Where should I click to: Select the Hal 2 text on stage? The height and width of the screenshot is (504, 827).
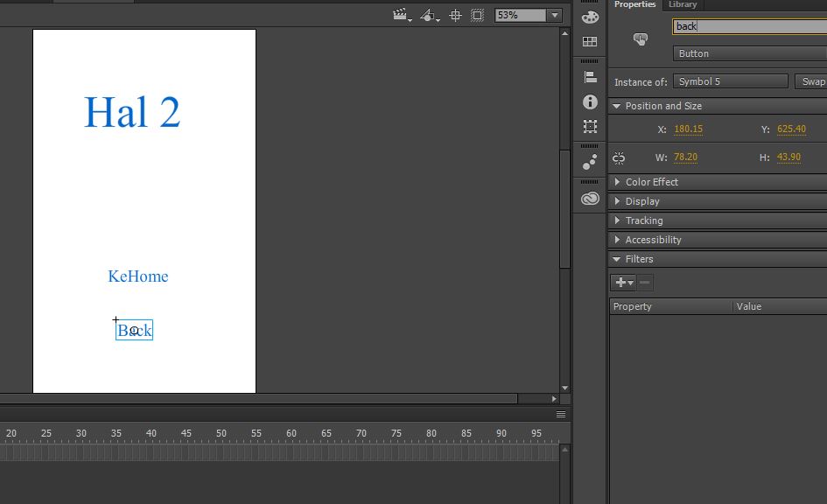(132, 112)
